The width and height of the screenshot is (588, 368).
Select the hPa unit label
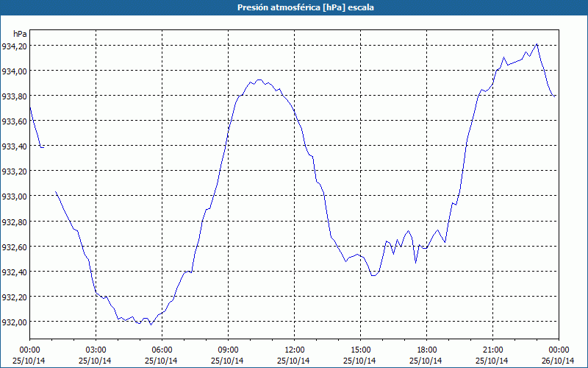click(x=20, y=34)
